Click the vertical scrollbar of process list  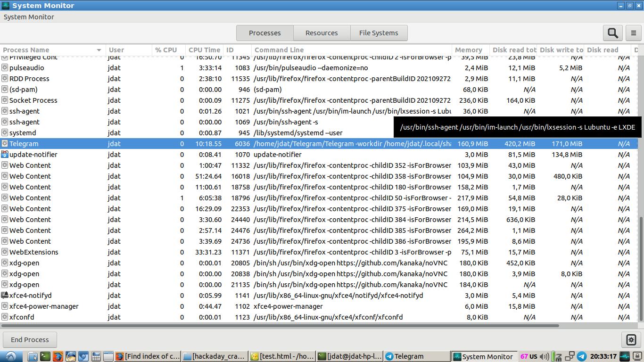(640, 269)
